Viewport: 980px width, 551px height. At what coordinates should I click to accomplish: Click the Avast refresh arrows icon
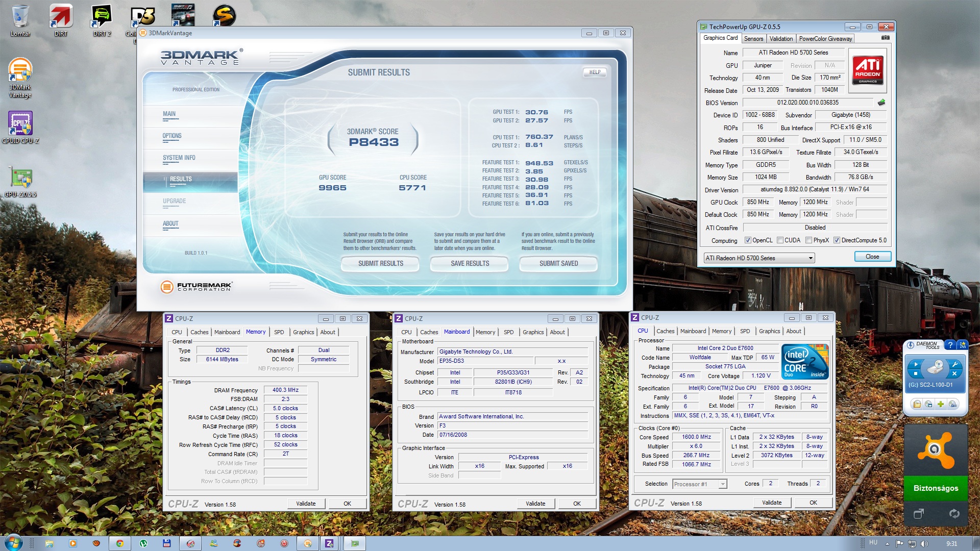[x=954, y=514]
